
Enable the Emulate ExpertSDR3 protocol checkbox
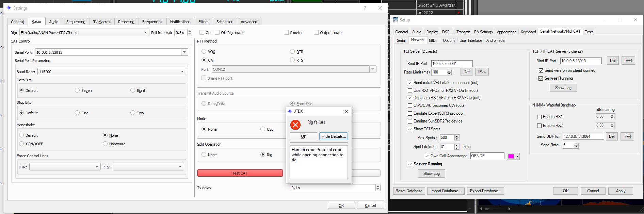[x=410, y=114]
